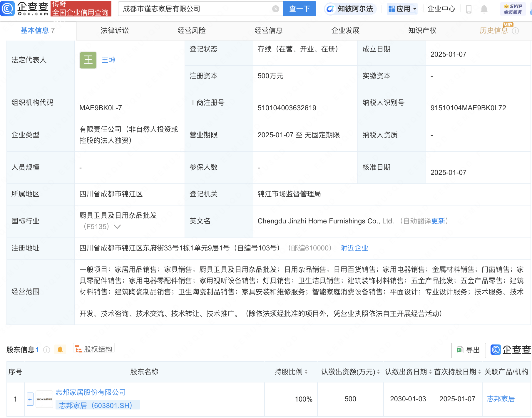Click the mobile phone icon in top bar

[x=469, y=9]
